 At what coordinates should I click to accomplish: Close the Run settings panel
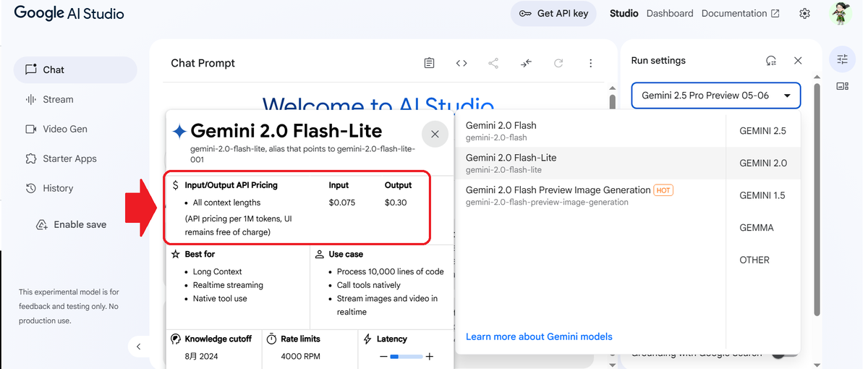pyautogui.click(x=798, y=61)
